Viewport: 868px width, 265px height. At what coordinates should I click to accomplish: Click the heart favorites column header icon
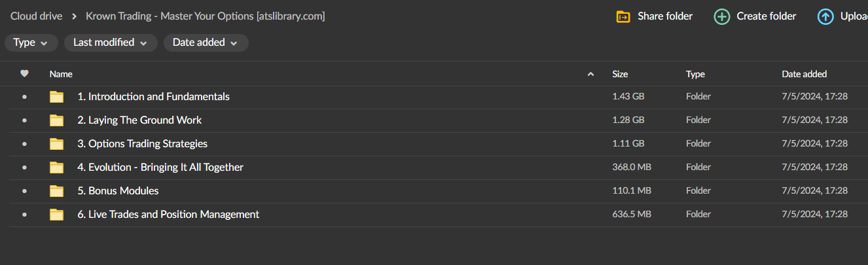(x=25, y=74)
